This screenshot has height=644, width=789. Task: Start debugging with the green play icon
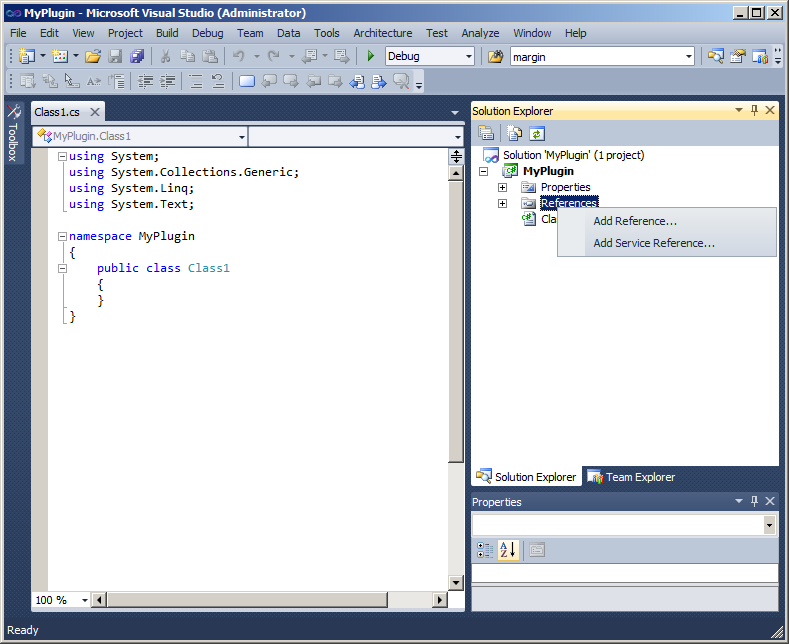click(x=371, y=56)
